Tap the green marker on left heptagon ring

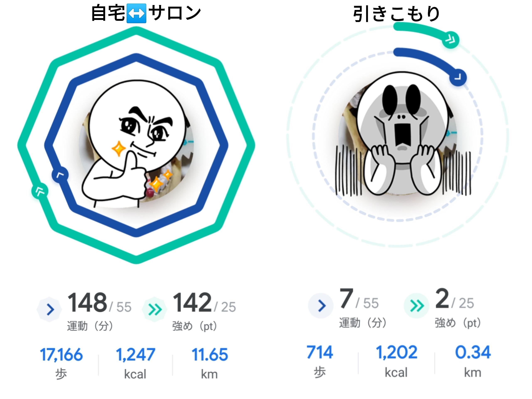pyautogui.click(x=40, y=191)
